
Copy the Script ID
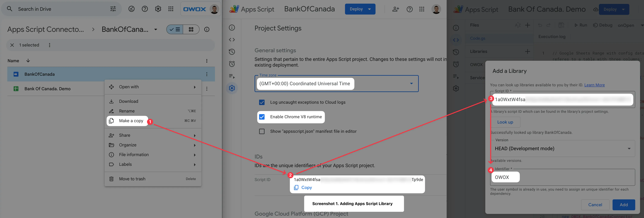(303, 187)
